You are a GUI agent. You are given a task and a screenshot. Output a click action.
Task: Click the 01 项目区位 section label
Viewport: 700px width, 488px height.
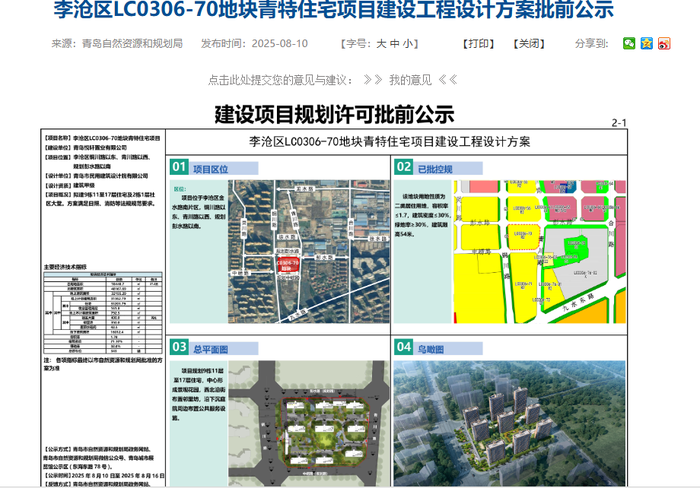pos(214,167)
